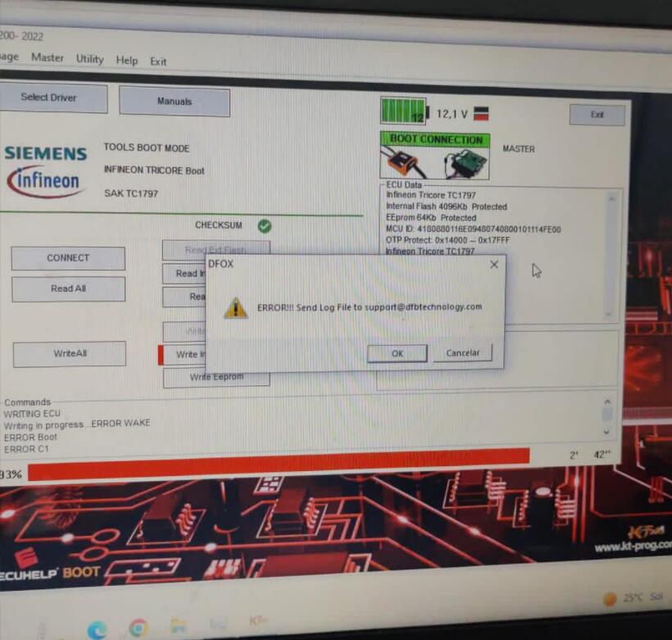The width and height of the screenshot is (672, 640).
Task: Click the 93% progress percentage
Action: point(11,474)
